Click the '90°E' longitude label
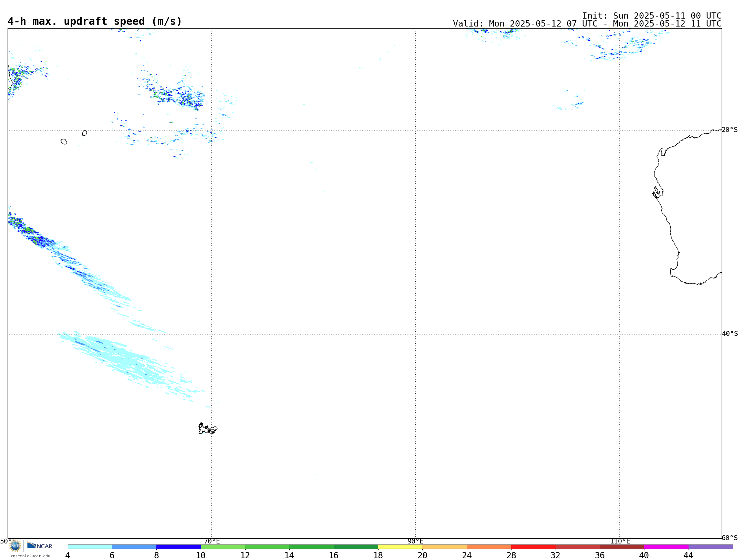Screen dimensions: 744x560 [415, 541]
